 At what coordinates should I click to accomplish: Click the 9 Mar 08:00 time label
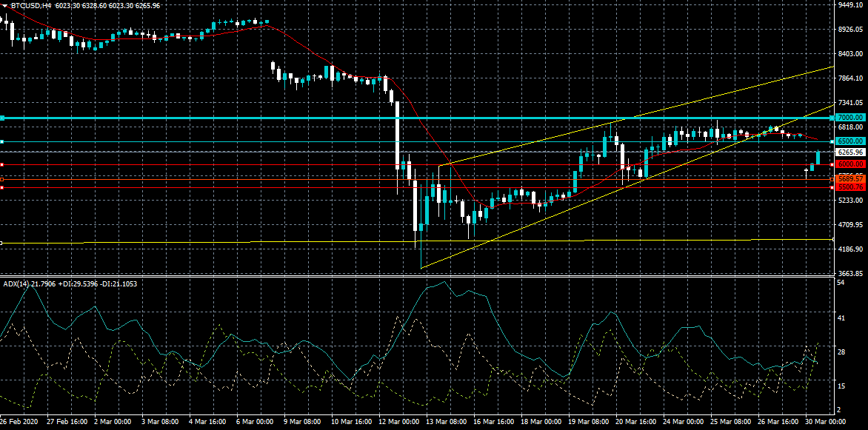point(304,421)
